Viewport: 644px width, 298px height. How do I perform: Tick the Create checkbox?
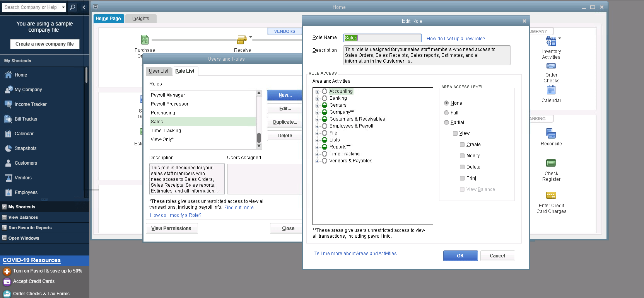click(462, 145)
